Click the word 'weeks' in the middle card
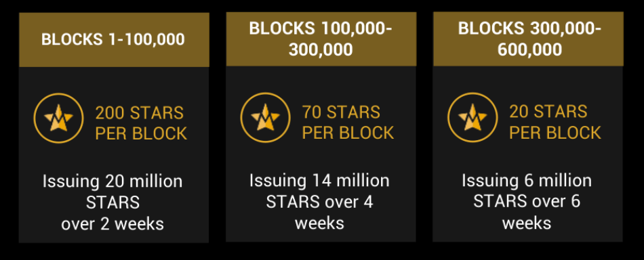The image size is (644, 260). [319, 223]
